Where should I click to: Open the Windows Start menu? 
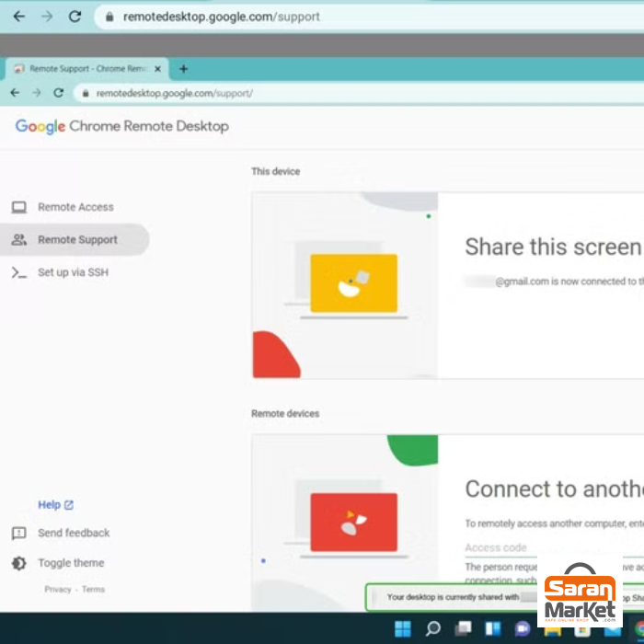[x=402, y=629]
